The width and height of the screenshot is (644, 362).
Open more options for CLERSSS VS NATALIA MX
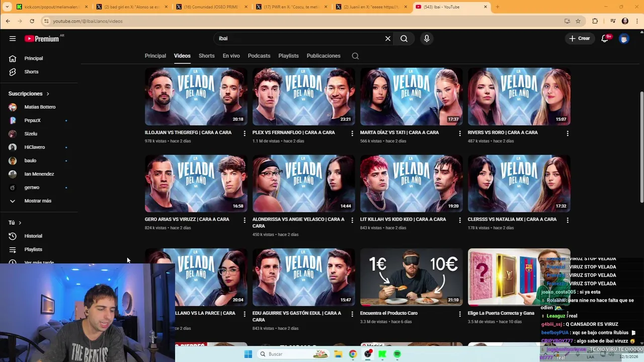[568, 220]
